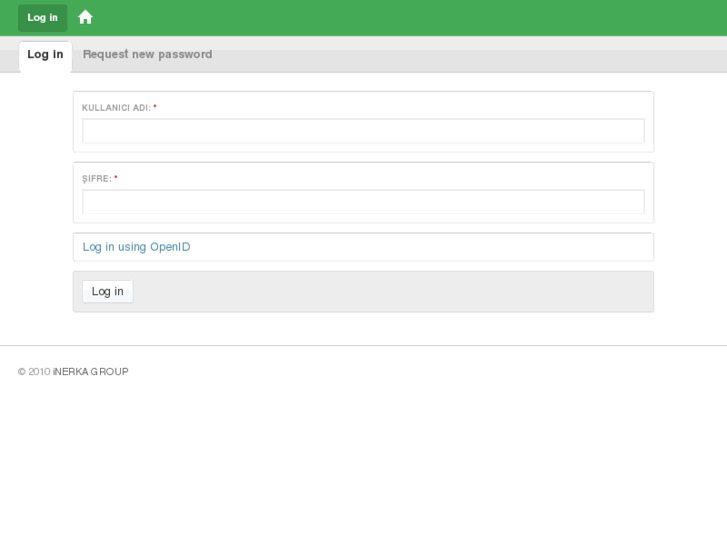This screenshot has width=727, height=545.
Task: Switch to the Log in tab
Action: pos(45,57)
